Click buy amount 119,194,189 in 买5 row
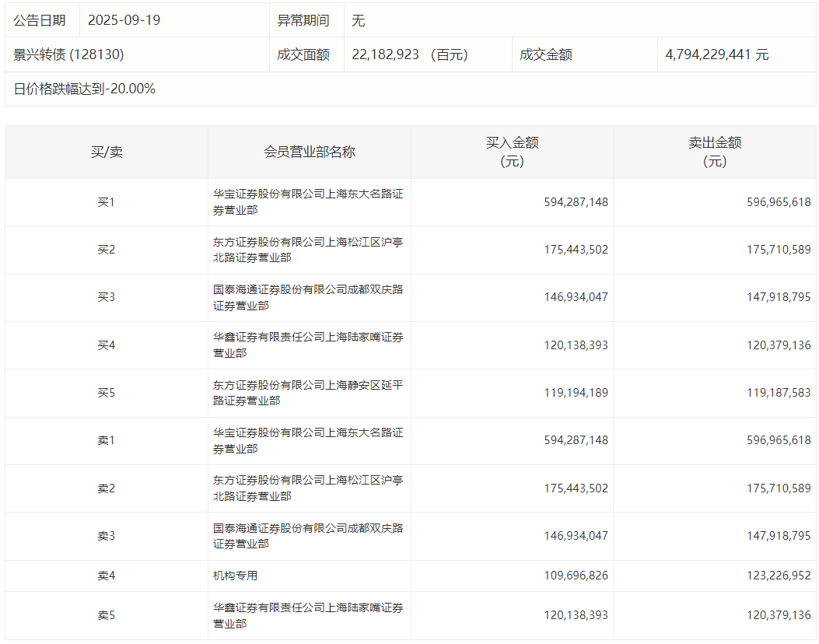This screenshot has height=644, width=819. pyautogui.click(x=576, y=393)
